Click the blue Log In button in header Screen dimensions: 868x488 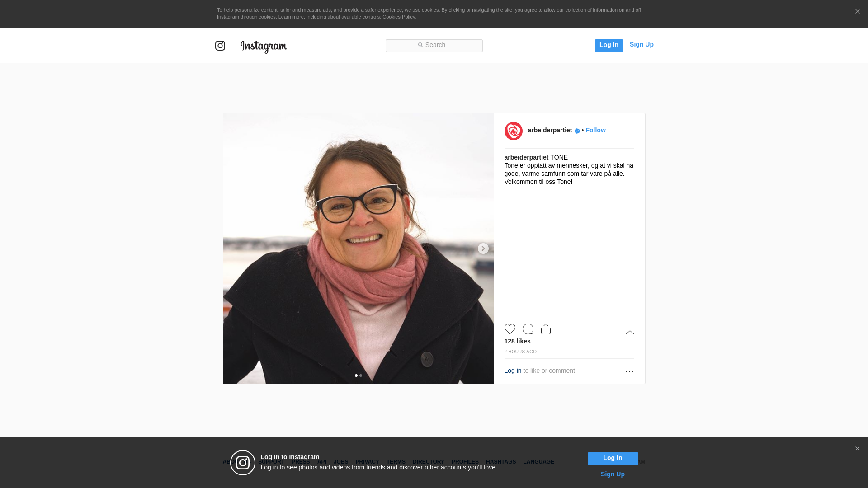609,45
